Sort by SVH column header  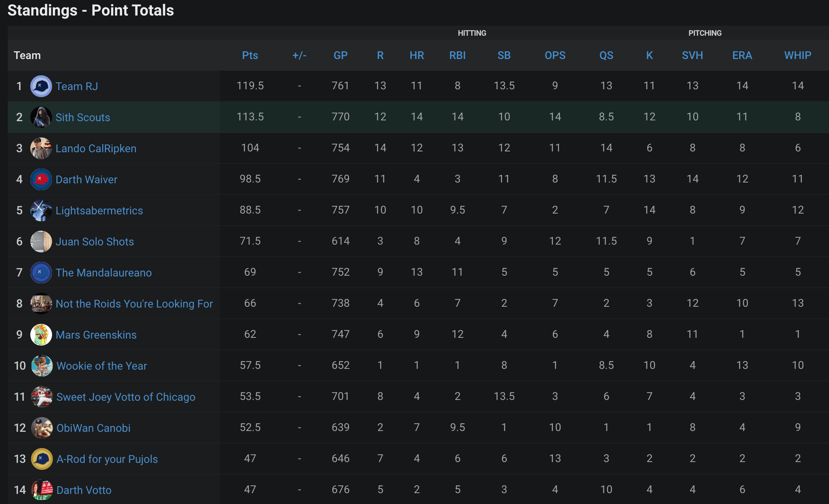693,55
